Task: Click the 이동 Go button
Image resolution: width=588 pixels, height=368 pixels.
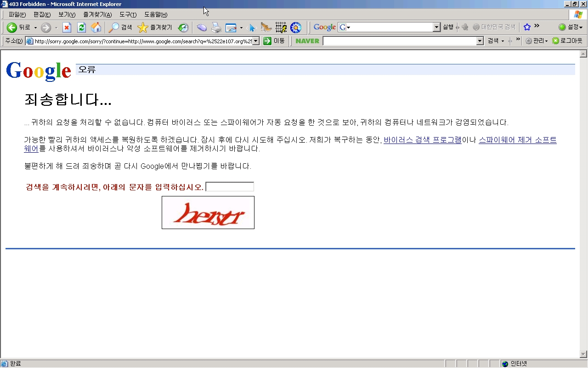Action: pos(274,41)
